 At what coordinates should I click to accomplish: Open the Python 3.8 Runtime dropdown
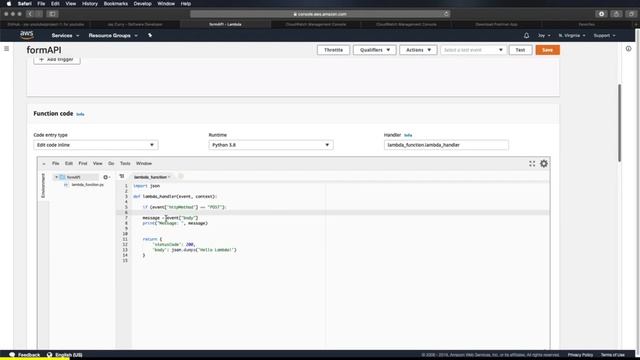tap(271, 145)
